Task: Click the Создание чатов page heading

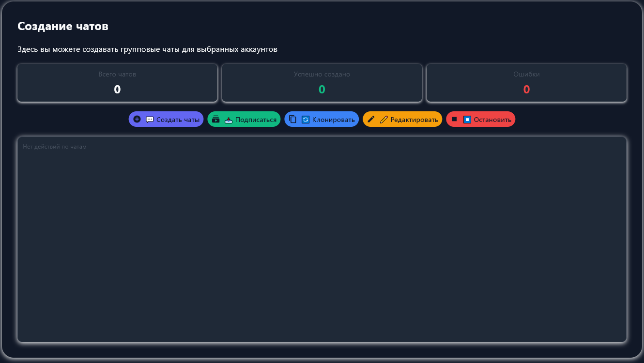Action: click(x=63, y=26)
